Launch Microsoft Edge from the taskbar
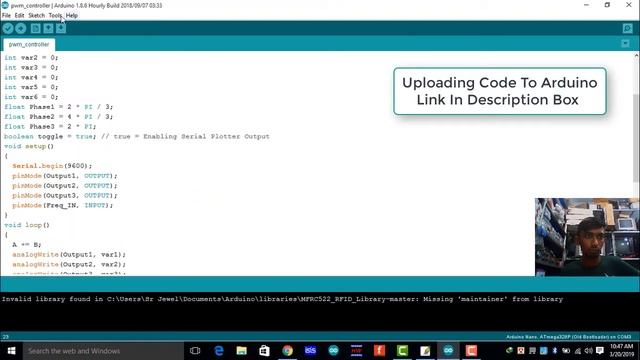This screenshot has width=640, height=360. [x=219, y=351]
